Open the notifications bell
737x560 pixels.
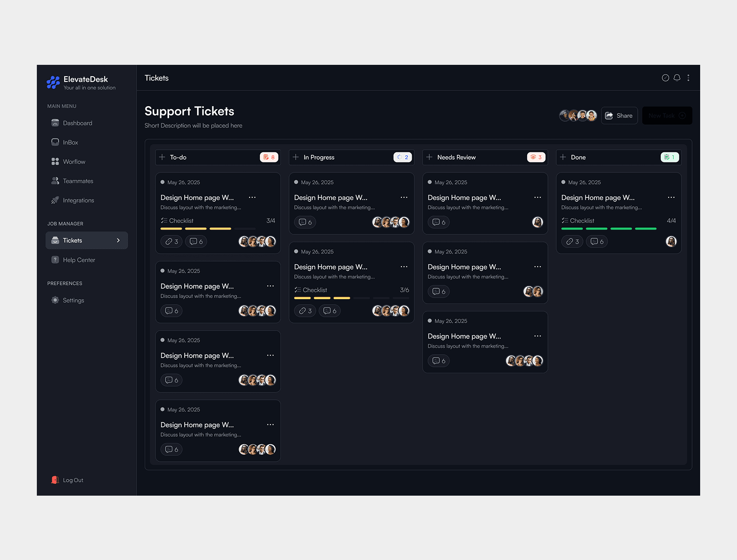coord(677,78)
